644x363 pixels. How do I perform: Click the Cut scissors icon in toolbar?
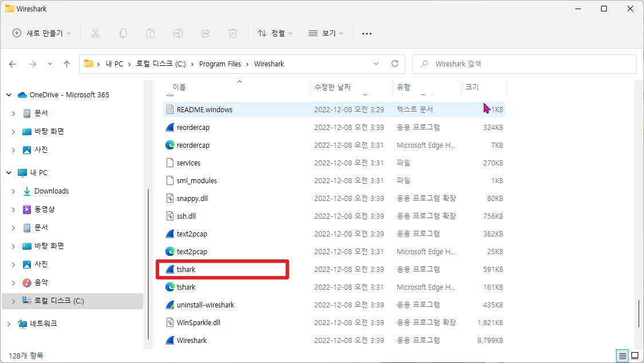coord(95,33)
